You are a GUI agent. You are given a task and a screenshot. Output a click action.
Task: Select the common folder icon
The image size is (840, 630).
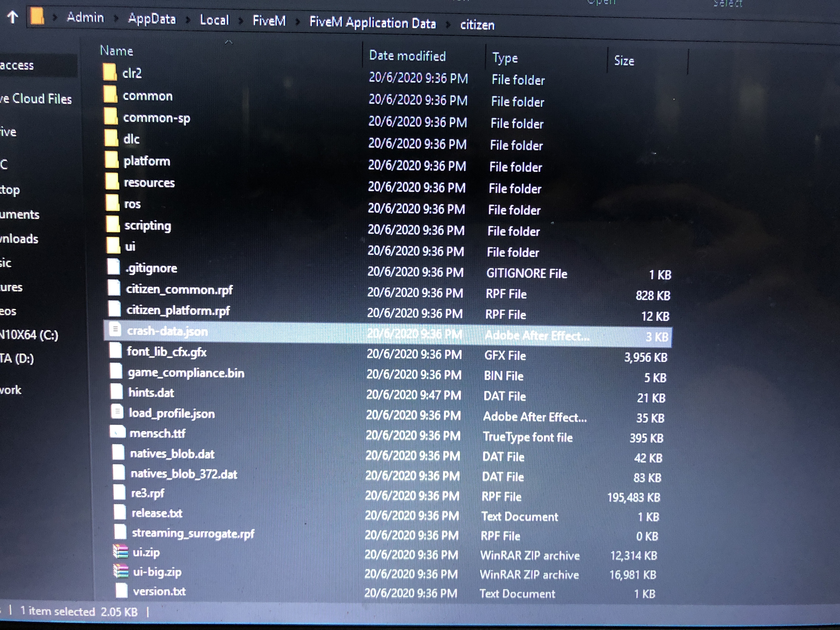click(110, 94)
